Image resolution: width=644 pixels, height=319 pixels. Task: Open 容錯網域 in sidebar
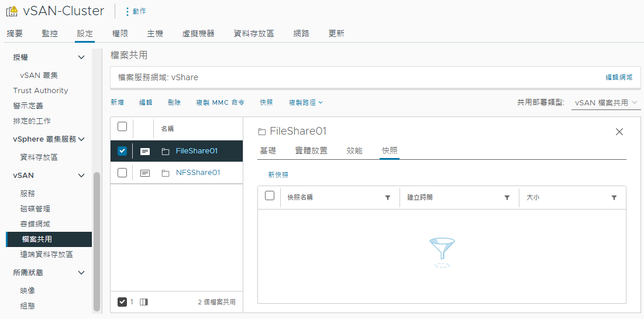pyautogui.click(x=35, y=224)
